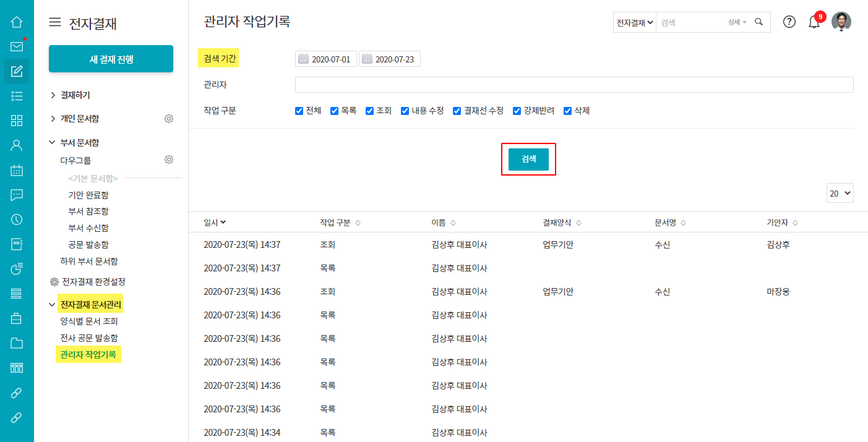Expand the 결재하기 section
The image size is (868, 442).
75,95
